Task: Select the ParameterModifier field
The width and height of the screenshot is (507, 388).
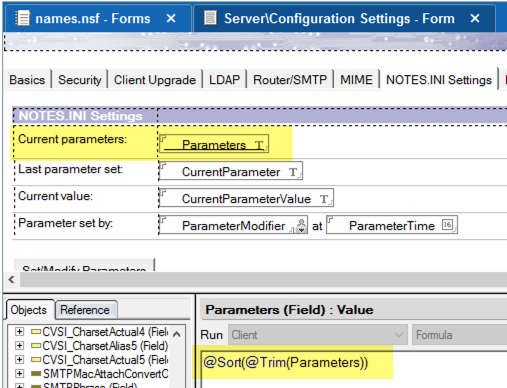Action: pos(233,225)
